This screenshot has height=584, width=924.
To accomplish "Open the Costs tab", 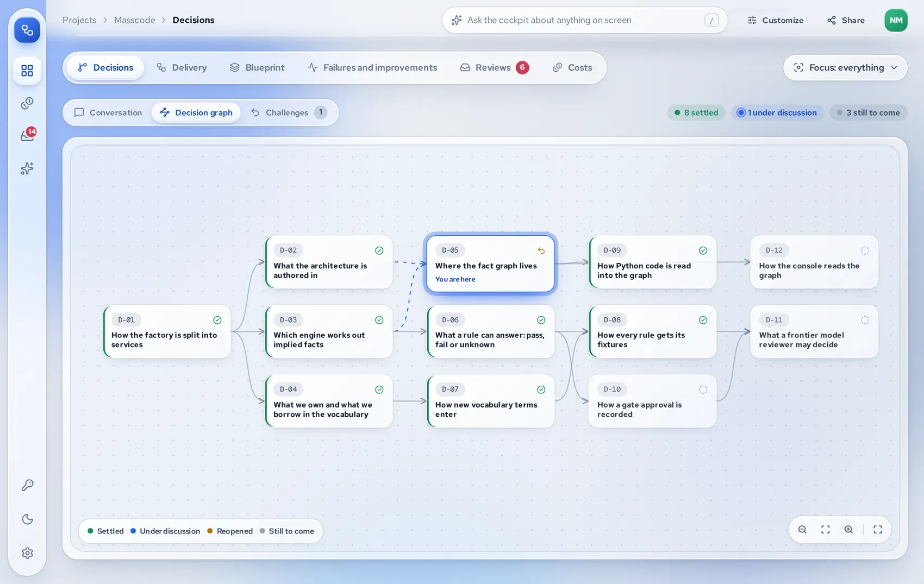I will pos(572,67).
